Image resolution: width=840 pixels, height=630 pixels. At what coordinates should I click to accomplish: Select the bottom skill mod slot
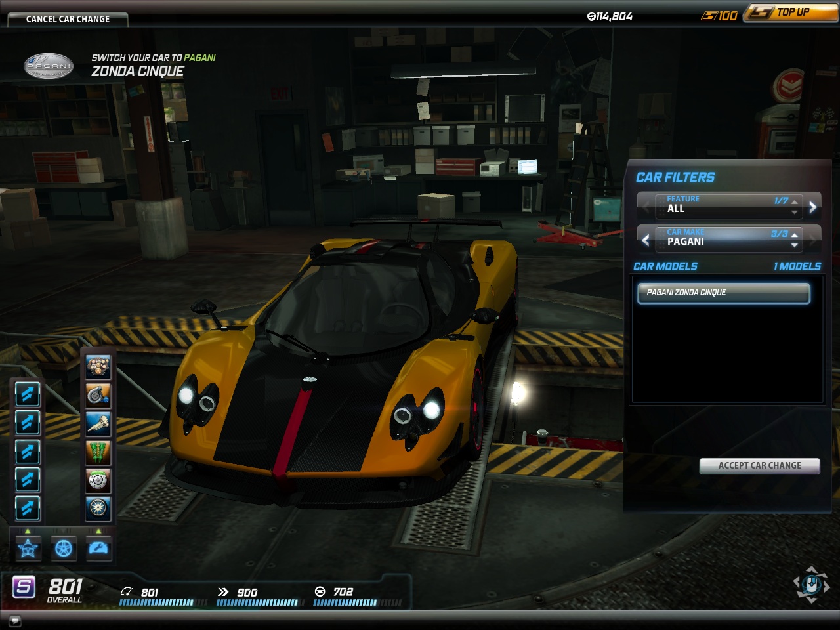coord(28,509)
